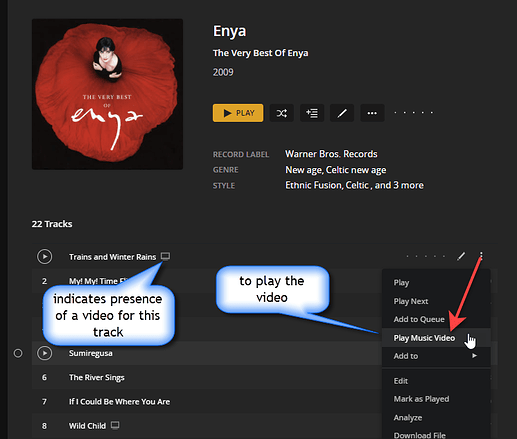Set the album star rating dots
This screenshot has width=517, height=439.
tap(413, 113)
